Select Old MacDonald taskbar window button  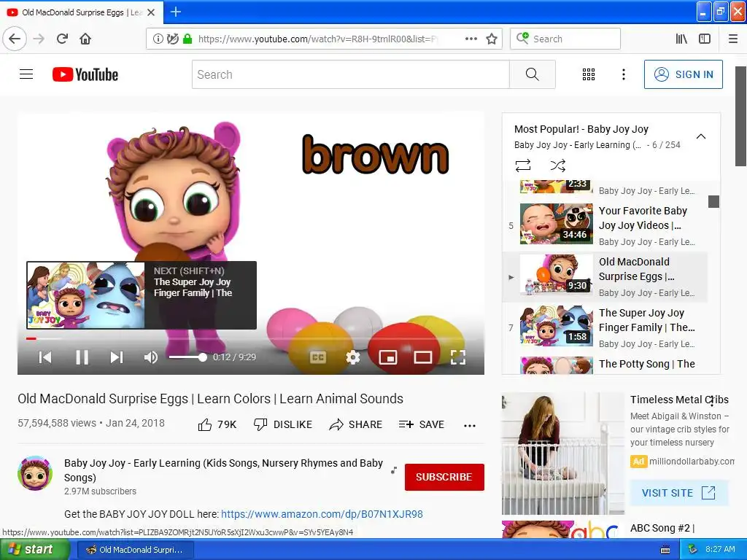(135, 550)
